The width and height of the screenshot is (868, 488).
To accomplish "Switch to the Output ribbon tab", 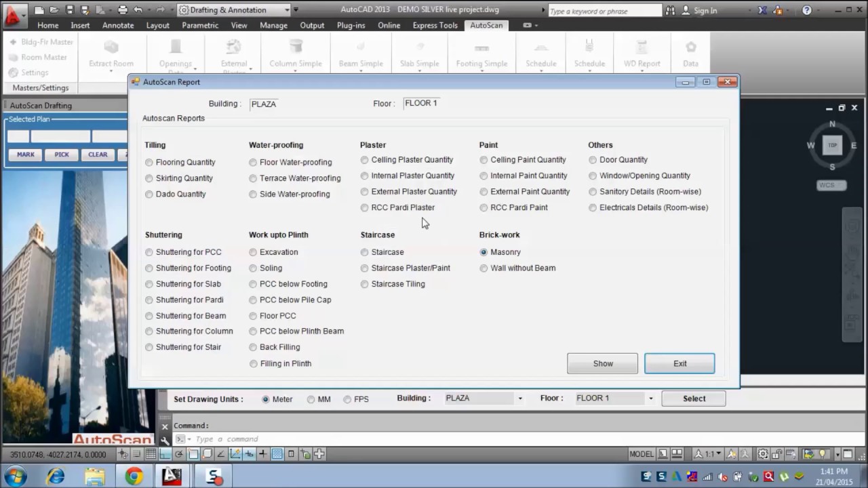I will coord(312,25).
